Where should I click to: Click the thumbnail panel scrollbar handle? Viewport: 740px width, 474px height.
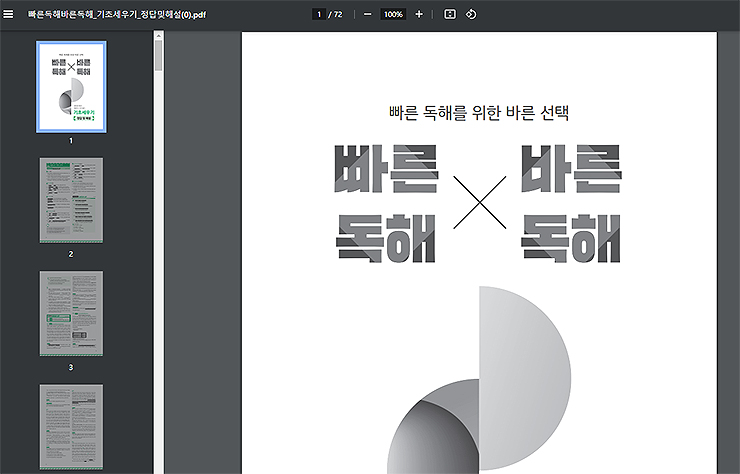[x=159, y=56]
